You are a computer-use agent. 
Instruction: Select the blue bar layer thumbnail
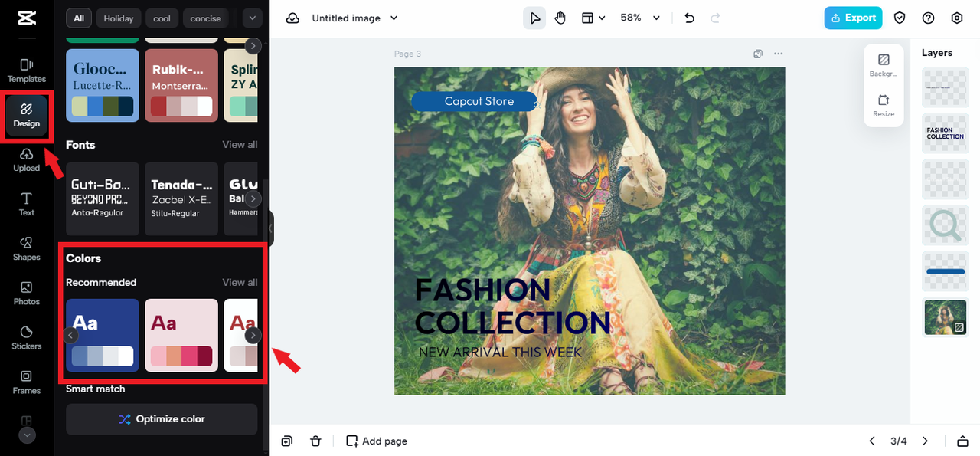(946, 271)
